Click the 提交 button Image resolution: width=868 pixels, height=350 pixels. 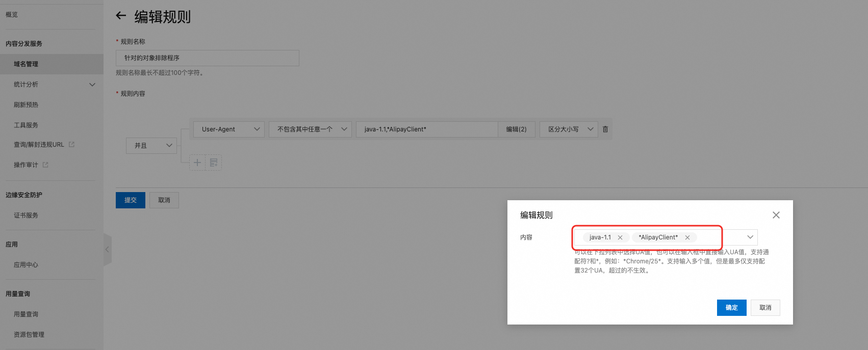tap(131, 200)
